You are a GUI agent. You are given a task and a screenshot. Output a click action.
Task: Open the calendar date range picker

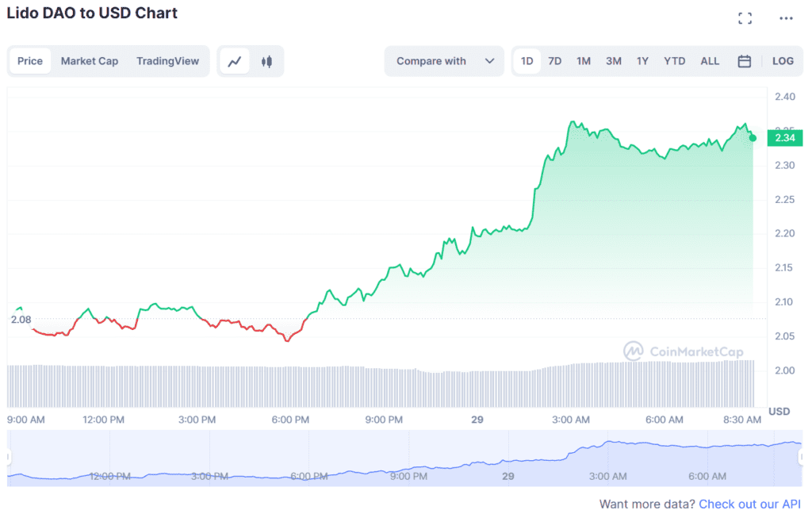coord(744,61)
